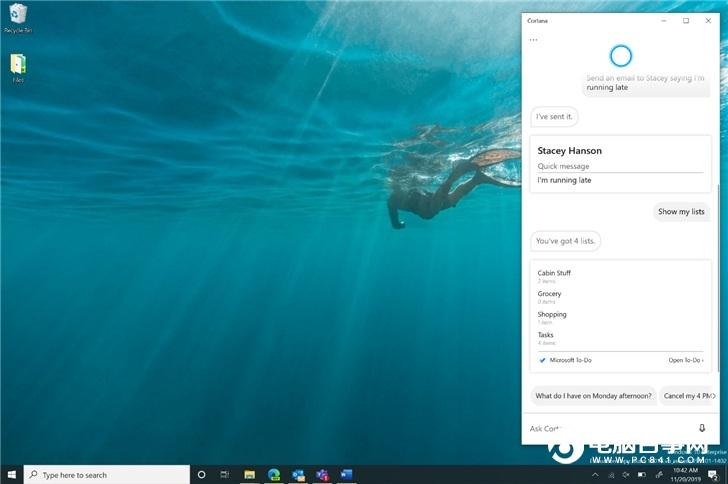Screen dimensions: 728x484
Task: Show hidden system tray icons
Action: point(595,475)
